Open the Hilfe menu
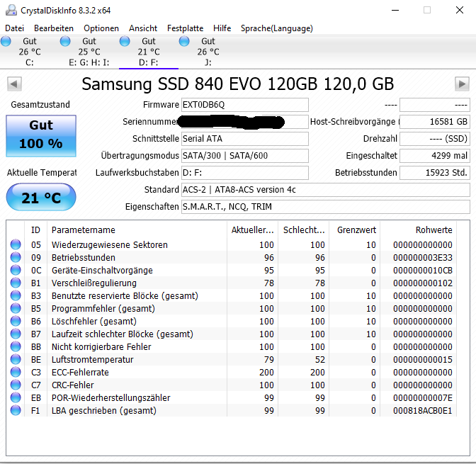The width and height of the screenshot is (476, 464). (x=222, y=28)
